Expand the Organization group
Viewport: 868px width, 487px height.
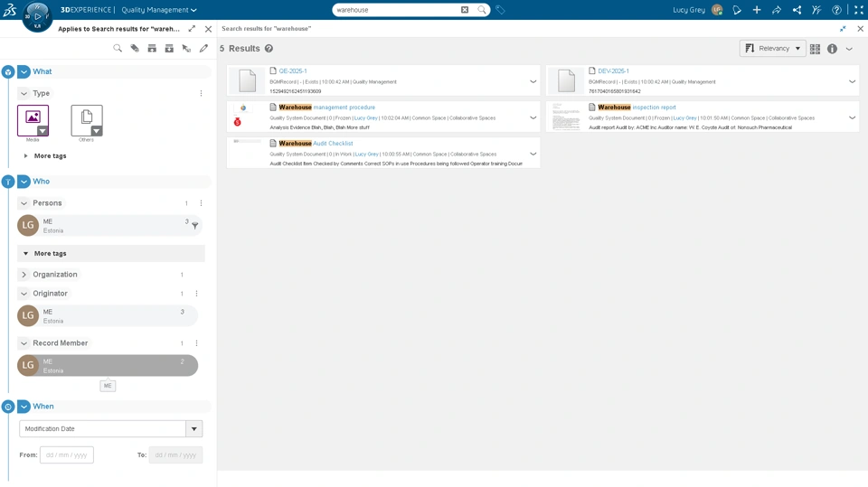[x=24, y=275]
